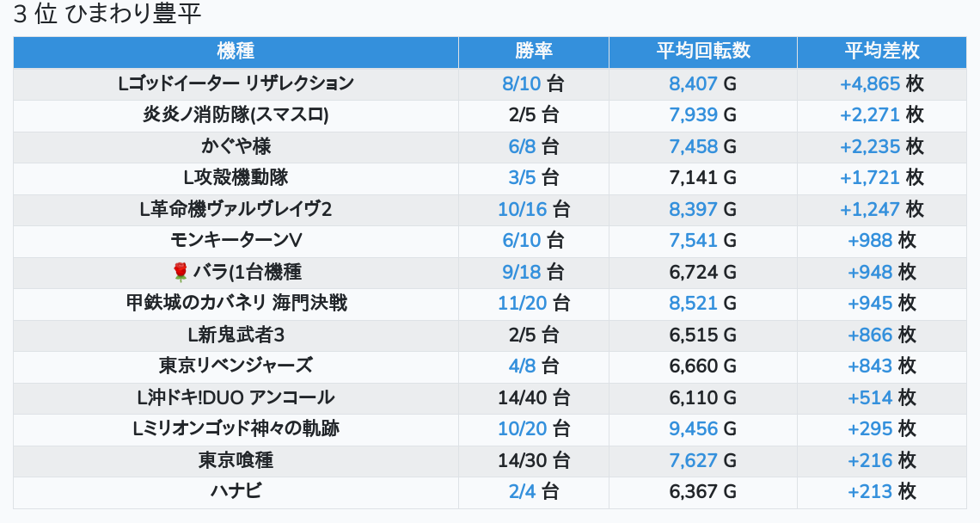Click the 7,627 link for 東京喰種
Screen dimensions: 980x523
[x=693, y=460]
